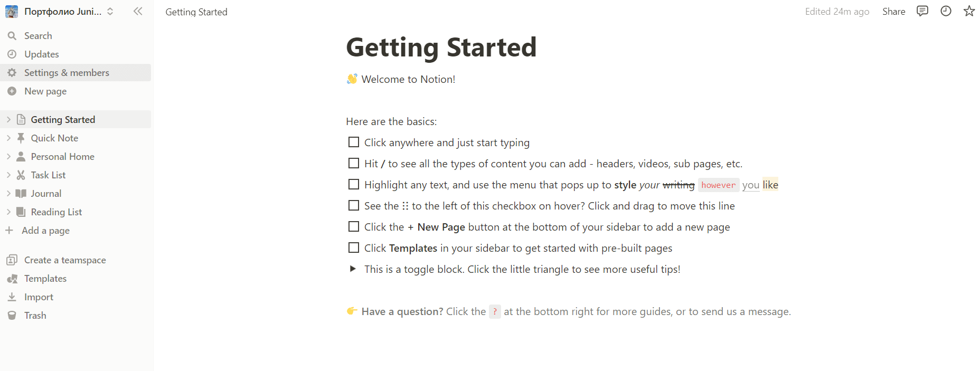Expand the Journal page chevron
Image resolution: width=980 pixels, height=371 pixels.
point(8,194)
